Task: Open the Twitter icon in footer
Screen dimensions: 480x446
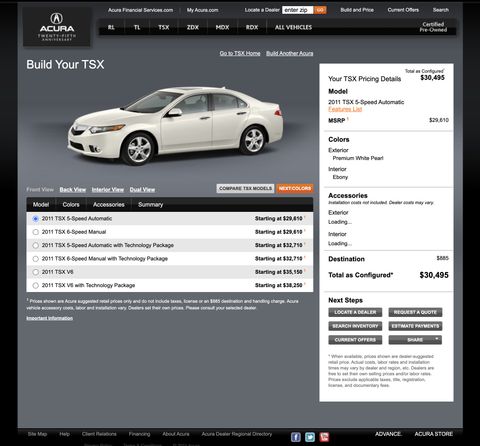Action: click(x=310, y=437)
